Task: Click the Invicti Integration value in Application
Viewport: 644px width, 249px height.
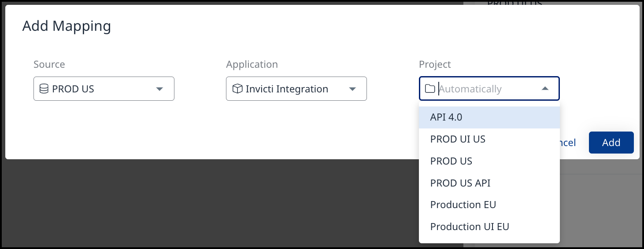Action: pyautogui.click(x=287, y=89)
